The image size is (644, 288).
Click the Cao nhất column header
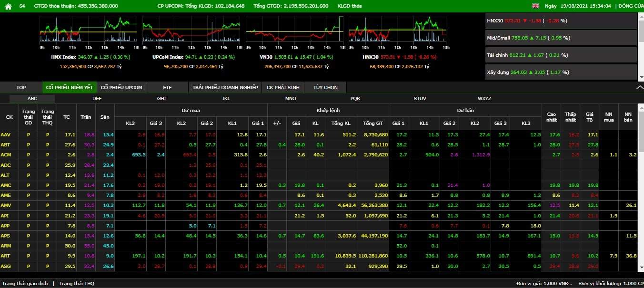click(x=552, y=117)
